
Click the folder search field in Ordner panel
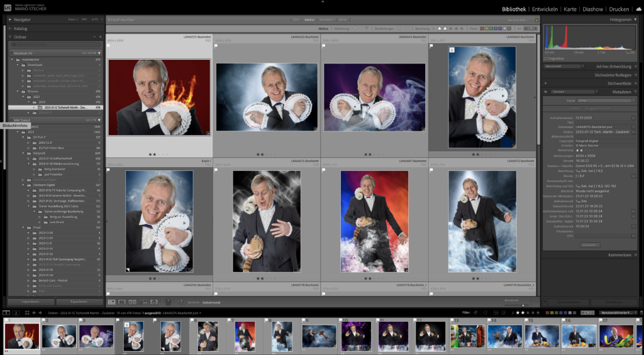tap(56, 45)
